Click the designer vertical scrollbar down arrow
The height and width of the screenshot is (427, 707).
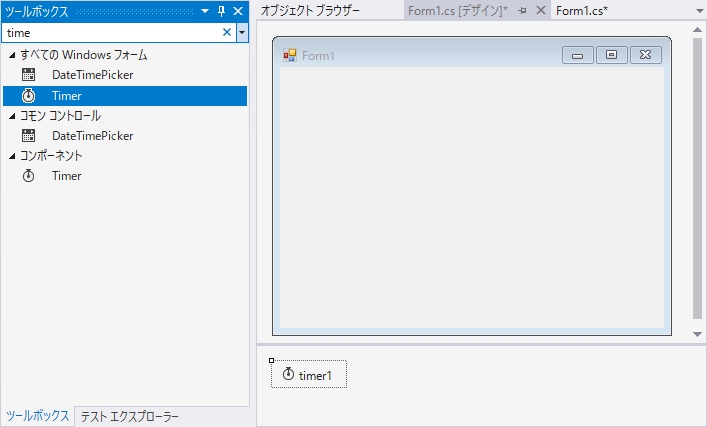click(x=697, y=334)
